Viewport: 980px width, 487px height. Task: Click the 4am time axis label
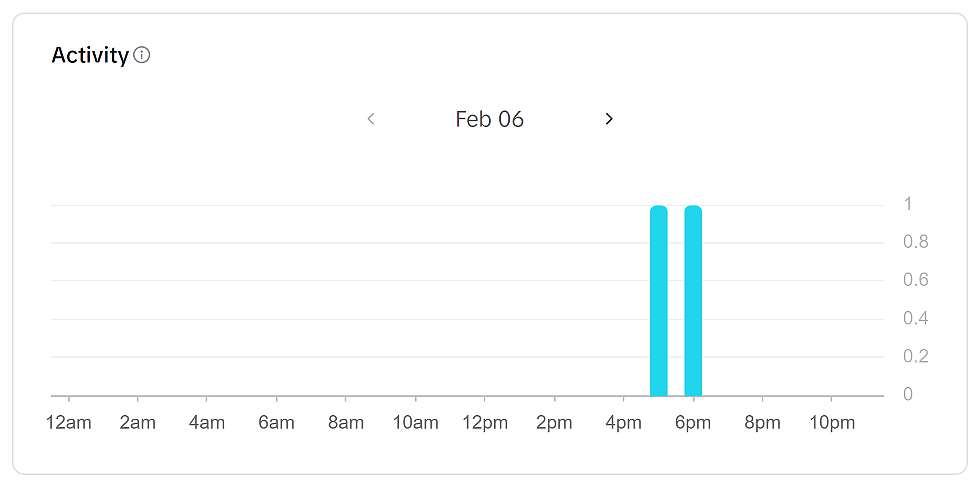207,423
